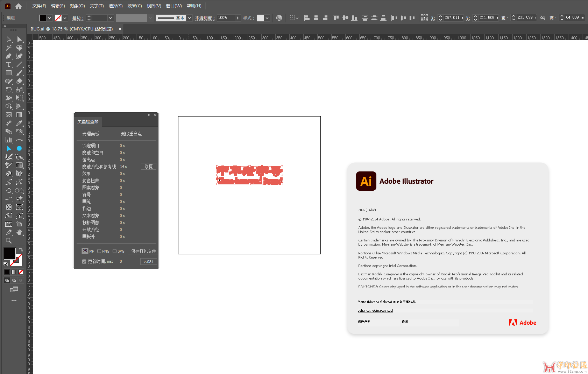Select the Artboard tool

pyautogui.click(x=19, y=224)
